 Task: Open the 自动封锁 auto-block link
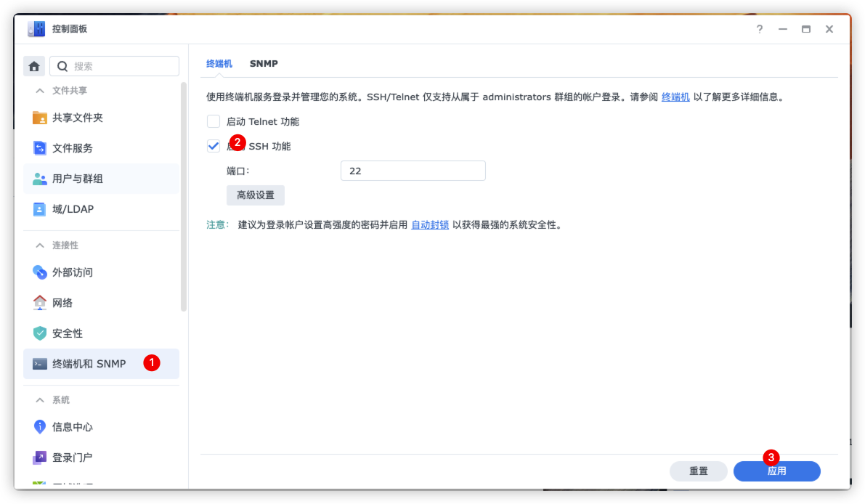[430, 225]
